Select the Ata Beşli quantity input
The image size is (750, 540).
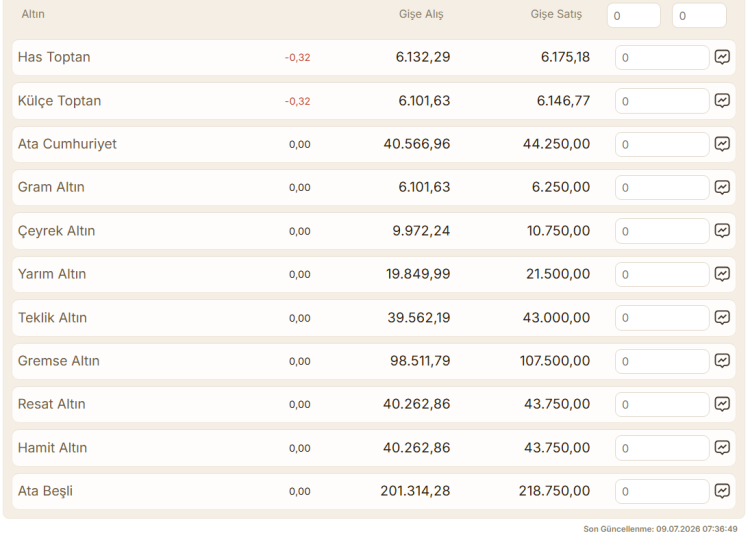662,491
